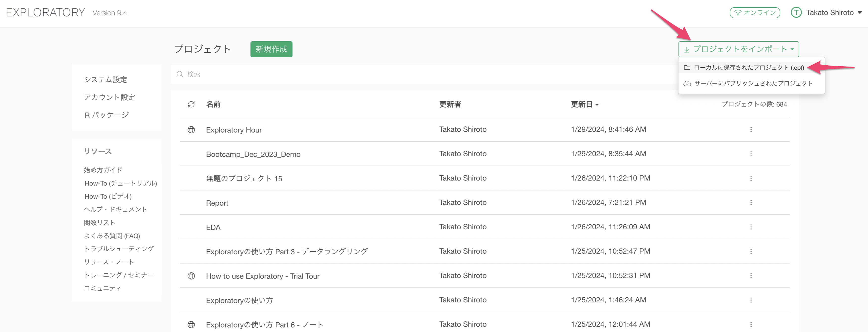Screen dimensions: 868x332
Task: Open トレーニング / セミナー link
Action: coord(119,275)
